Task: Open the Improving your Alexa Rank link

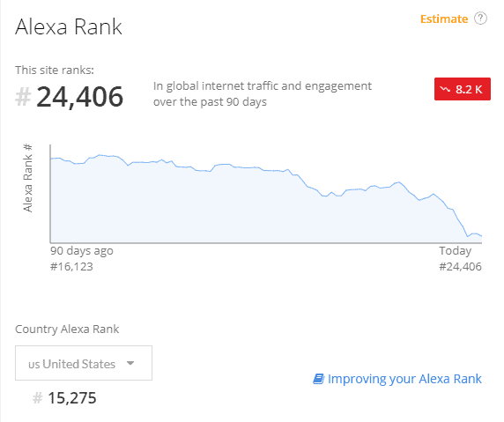Action: click(404, 379)
